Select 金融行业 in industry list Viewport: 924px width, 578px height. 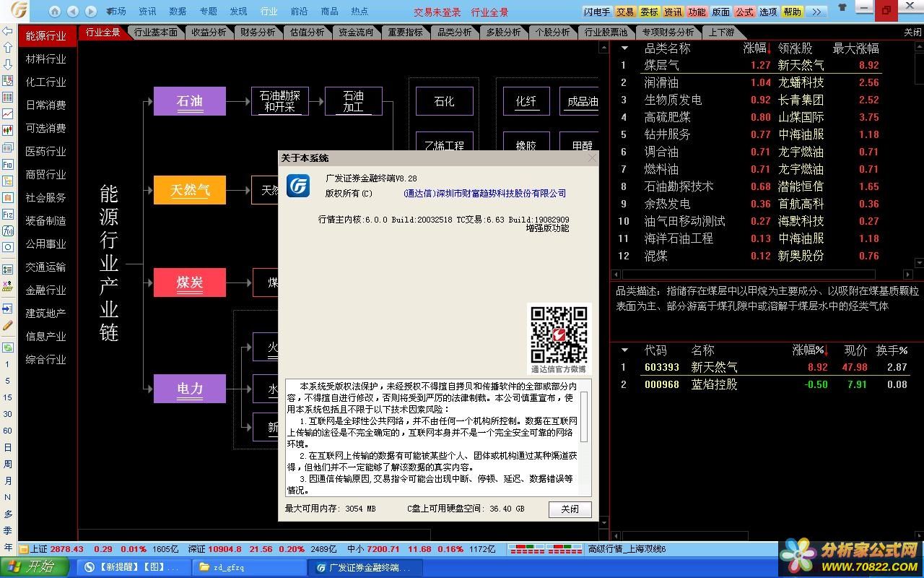coord(46,290)
